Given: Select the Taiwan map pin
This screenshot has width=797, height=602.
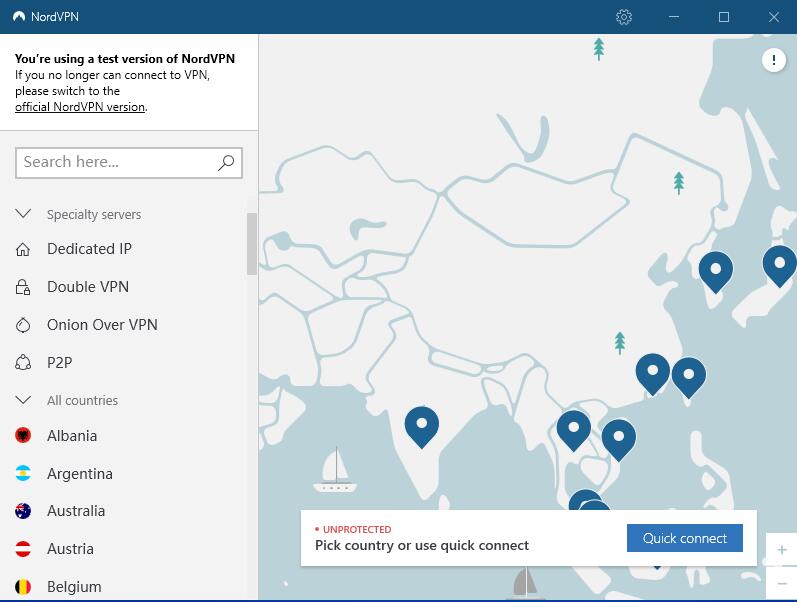Looking at the screenshot, I should pyautogui.click(x=689, y=377).
